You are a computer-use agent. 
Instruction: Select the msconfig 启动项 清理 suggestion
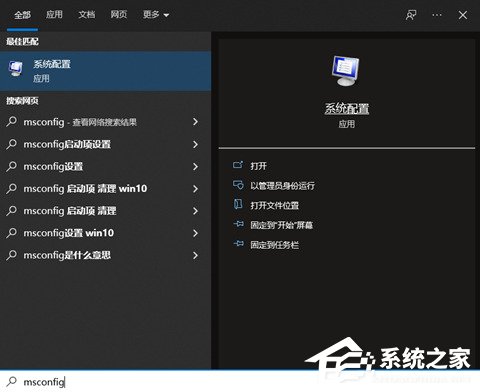click(105, 211)
